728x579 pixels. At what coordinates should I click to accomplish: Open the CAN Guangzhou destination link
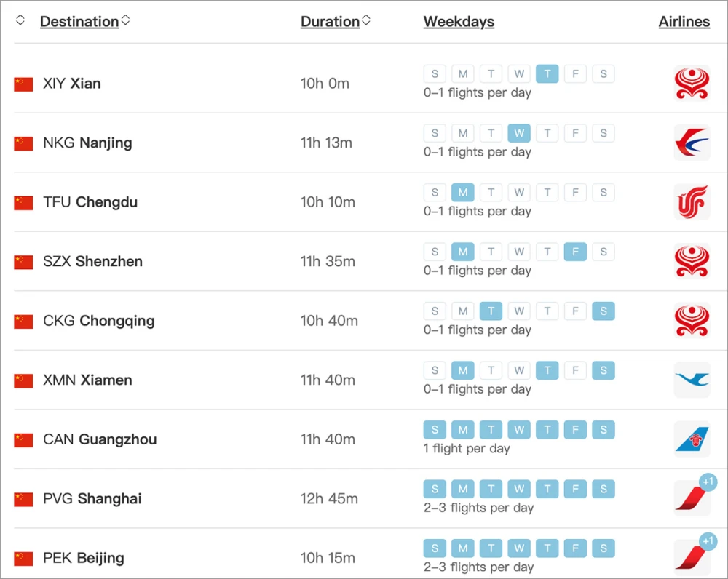pyautogui.click(x=100, y=439)
